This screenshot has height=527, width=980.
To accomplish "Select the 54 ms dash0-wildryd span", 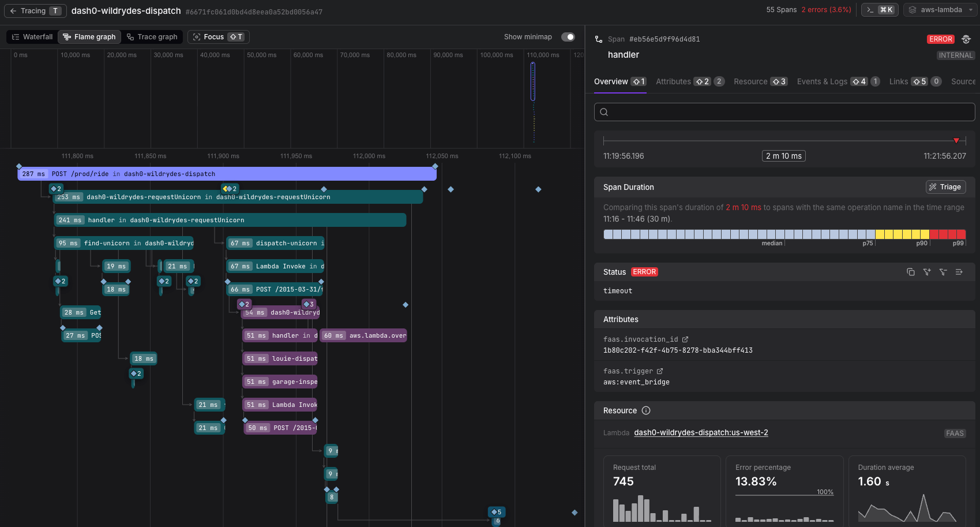I will 281,312.
